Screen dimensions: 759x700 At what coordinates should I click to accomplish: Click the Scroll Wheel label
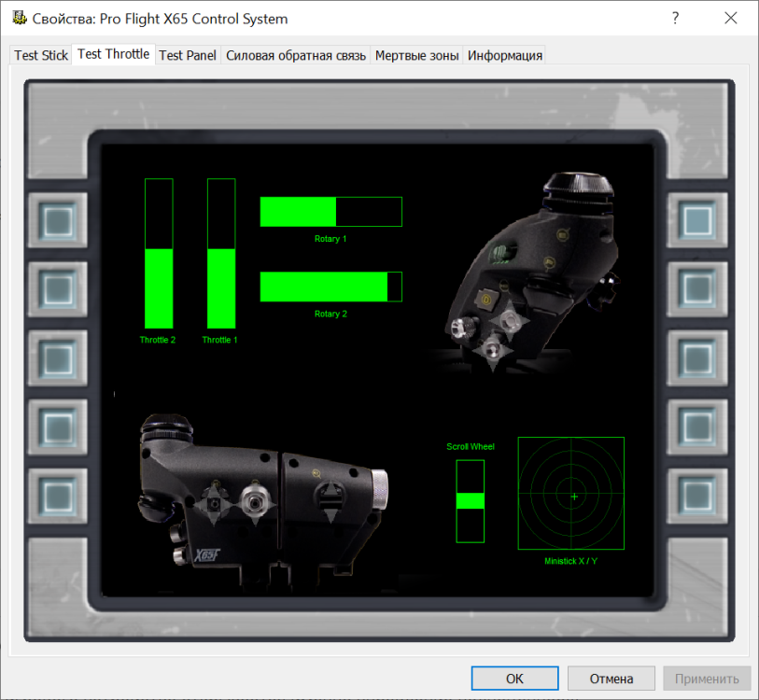pos(471,446)
